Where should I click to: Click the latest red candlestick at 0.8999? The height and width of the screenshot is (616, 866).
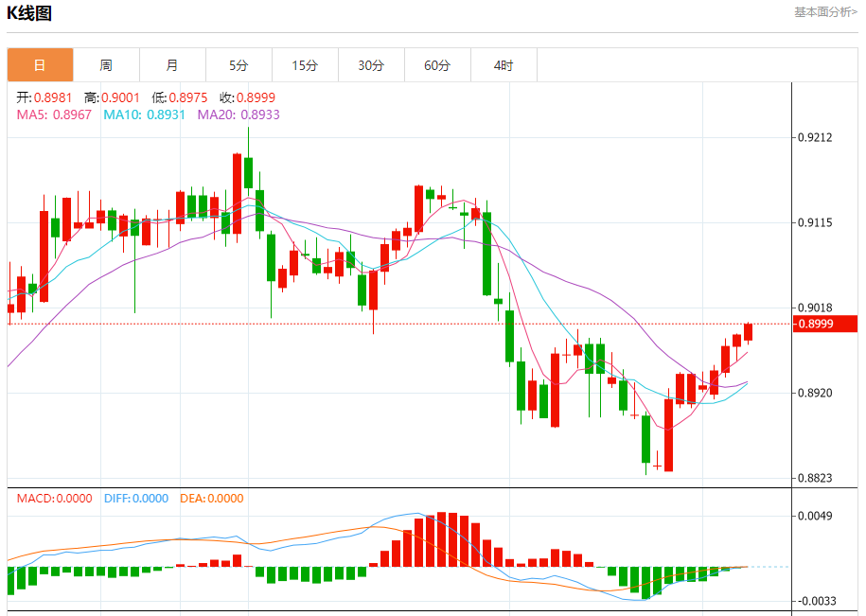click(x=749, y=332)
